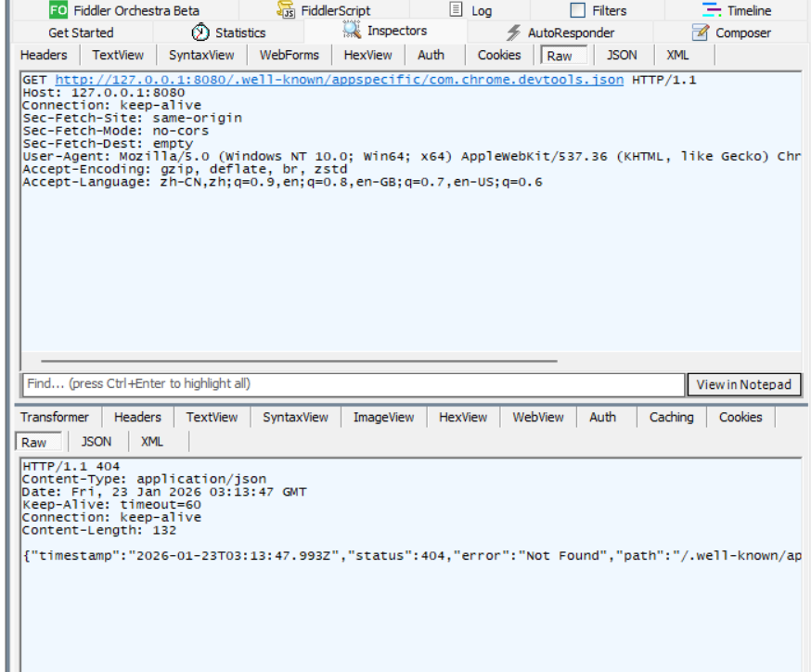Select the response Caching tab
Screen dimensions: 811x672
[x=672, y=417]
